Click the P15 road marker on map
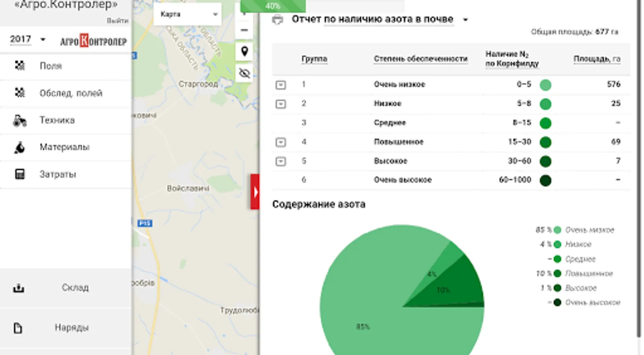 [145, 223]
